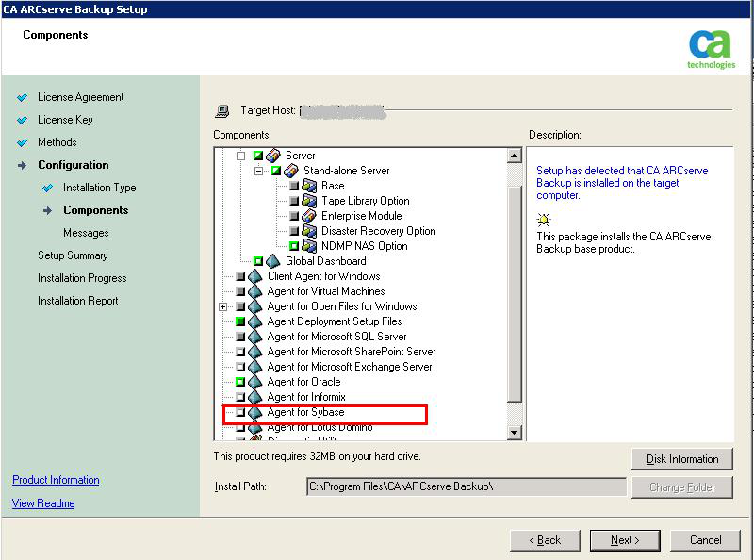Click the components list scrollbar thumb
This screenshot has width=754, height=560.
pos(515,293)
